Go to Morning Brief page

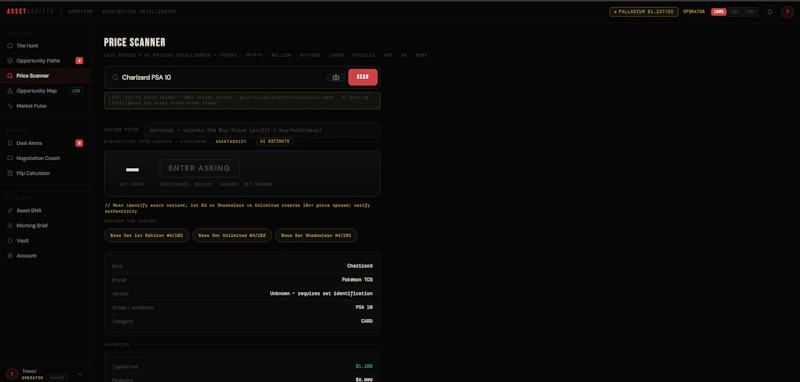pos(32,225)
